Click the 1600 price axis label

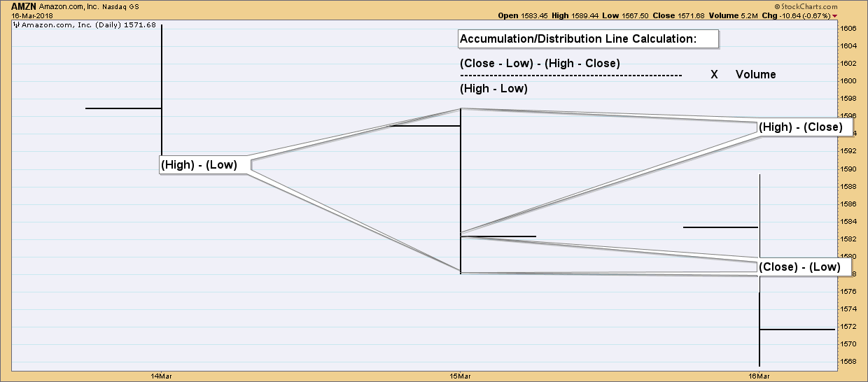click(848, 81)
